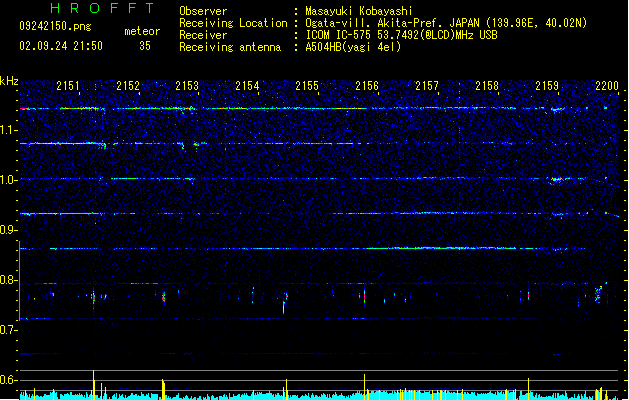This screenshot has height=400, width=629.
Task: Click the Receiving antenna label
Action: (230, 47)
